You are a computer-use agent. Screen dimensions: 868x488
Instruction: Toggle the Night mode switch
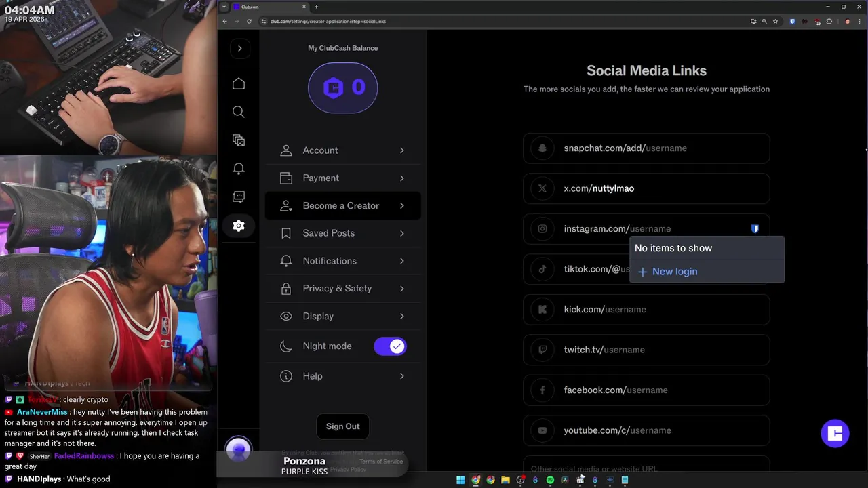coord(390,346)
